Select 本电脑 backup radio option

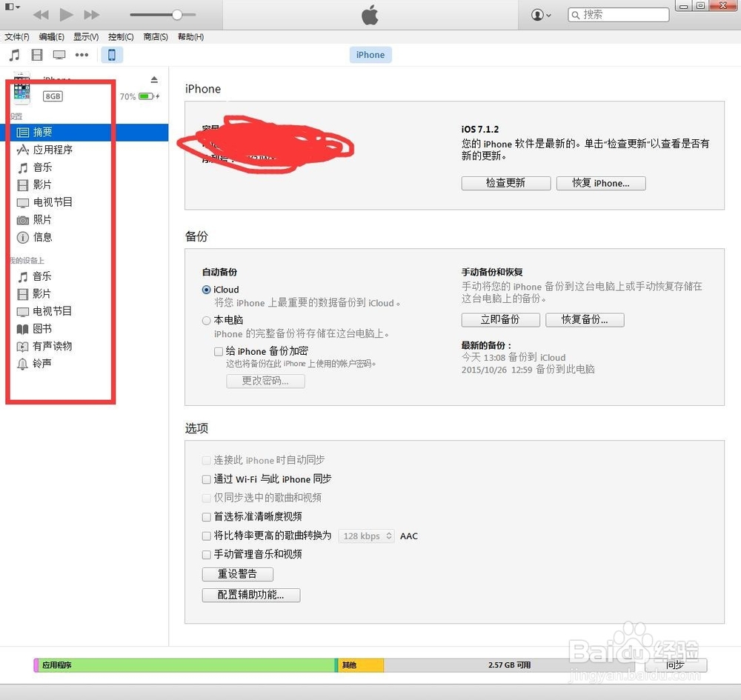pyautogui.click(x=206, y=320)
